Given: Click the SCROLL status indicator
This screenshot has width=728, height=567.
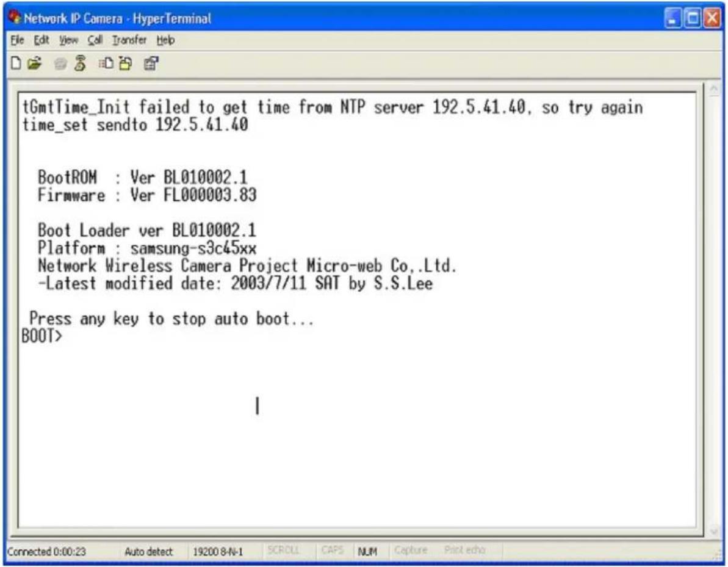Looking at the screenshot, I should click(283, 551).
